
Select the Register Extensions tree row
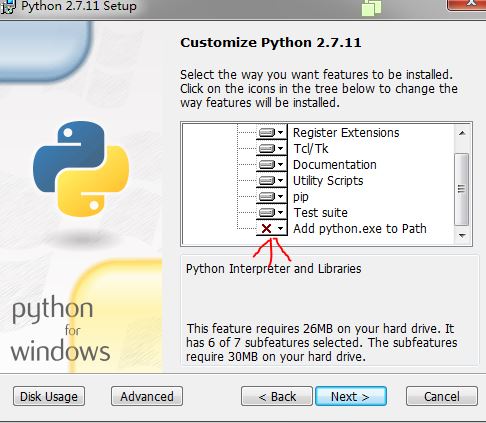pos(346,133)
